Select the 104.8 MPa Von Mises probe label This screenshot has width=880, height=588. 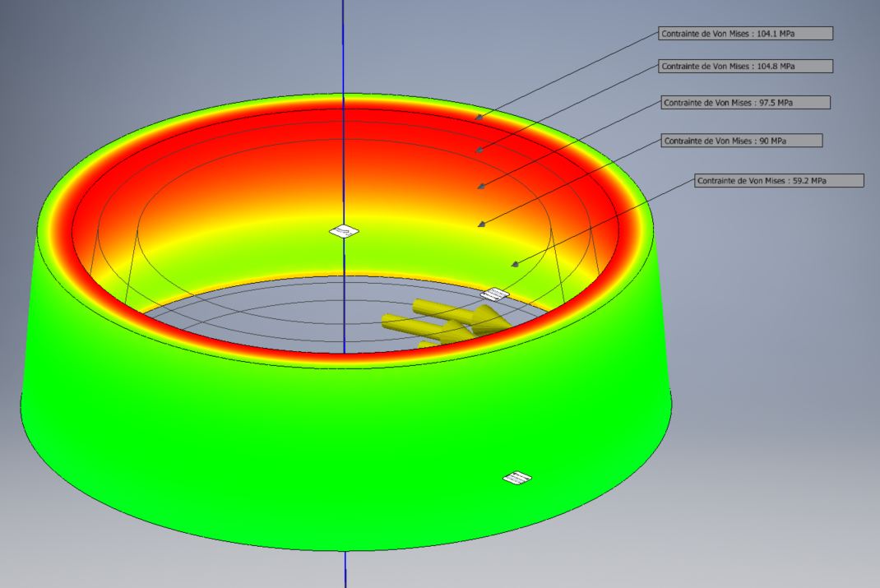click(x=745, y=67)
